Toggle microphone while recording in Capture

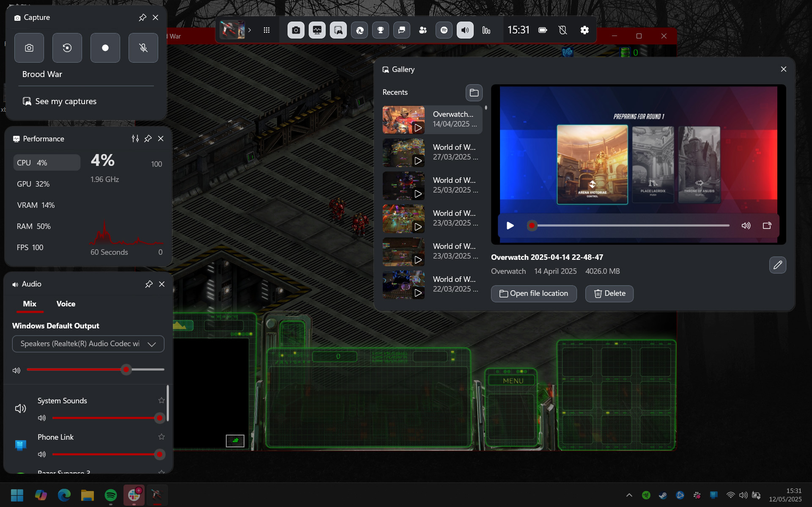click(143, 48)
